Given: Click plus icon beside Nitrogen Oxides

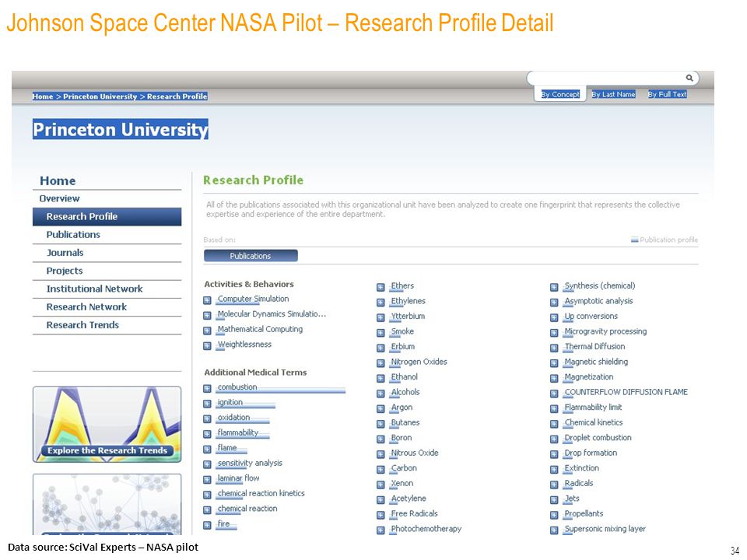Looking at the screenshot, I should coord(381,363).
